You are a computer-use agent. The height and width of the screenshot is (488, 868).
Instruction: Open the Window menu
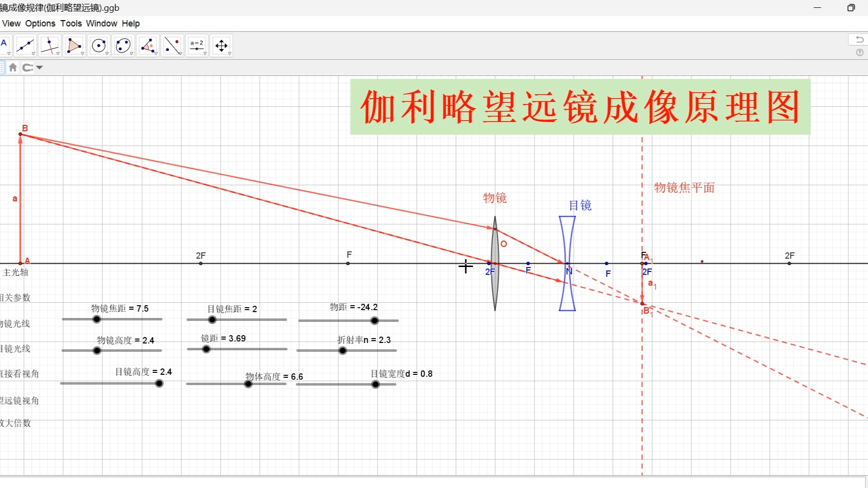(102, 24)
